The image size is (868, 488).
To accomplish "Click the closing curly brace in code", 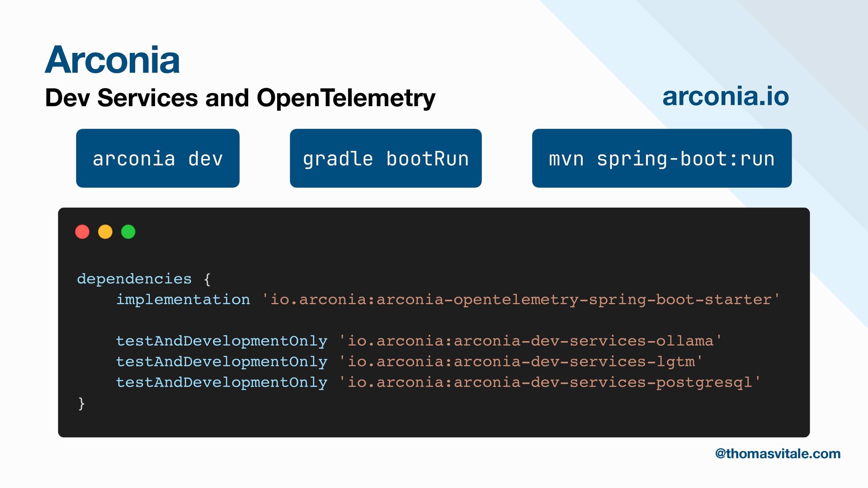I will pos(81,403).
